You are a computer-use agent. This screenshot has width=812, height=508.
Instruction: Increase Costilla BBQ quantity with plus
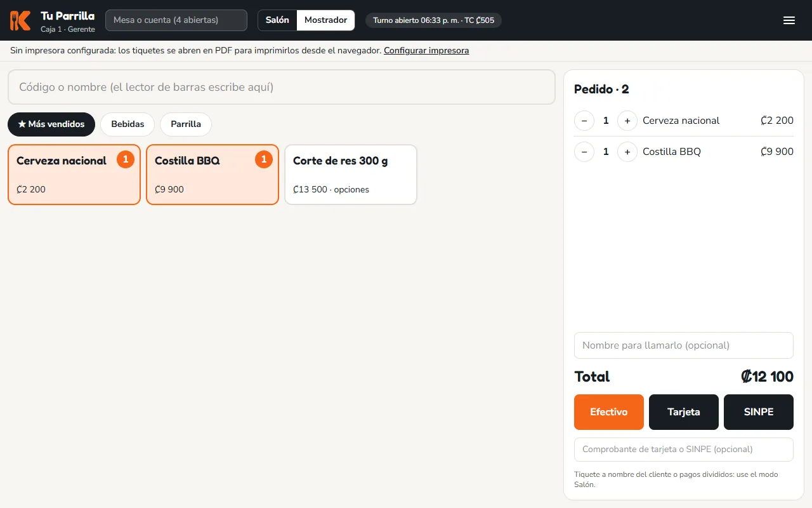tap(627, 152)
